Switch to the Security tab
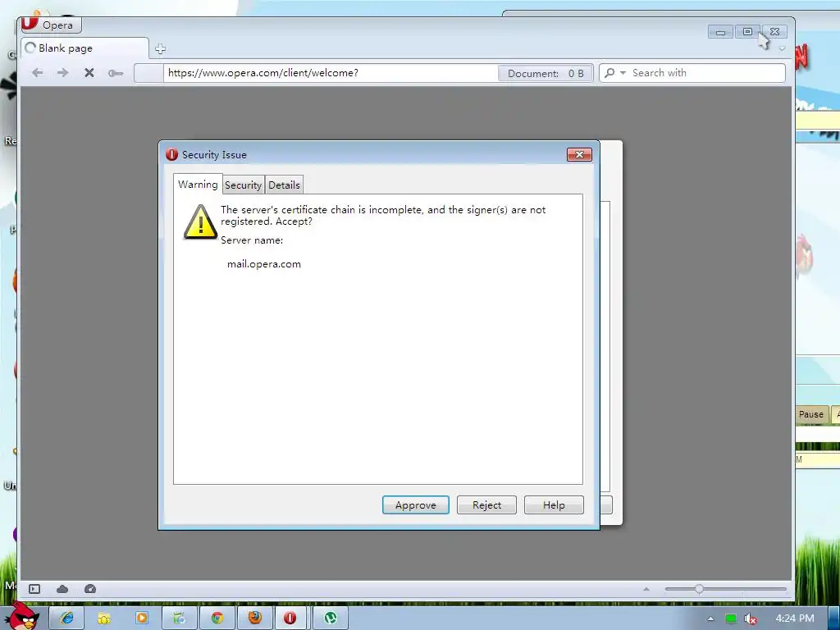The image size is (840, 630). point(243,185)
